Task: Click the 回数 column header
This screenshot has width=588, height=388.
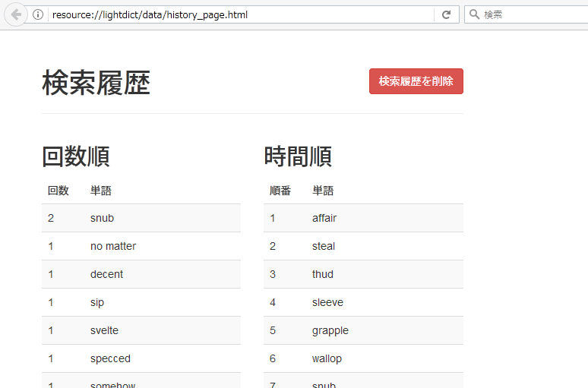Action: pyautogui.click(x=58, y=191)
